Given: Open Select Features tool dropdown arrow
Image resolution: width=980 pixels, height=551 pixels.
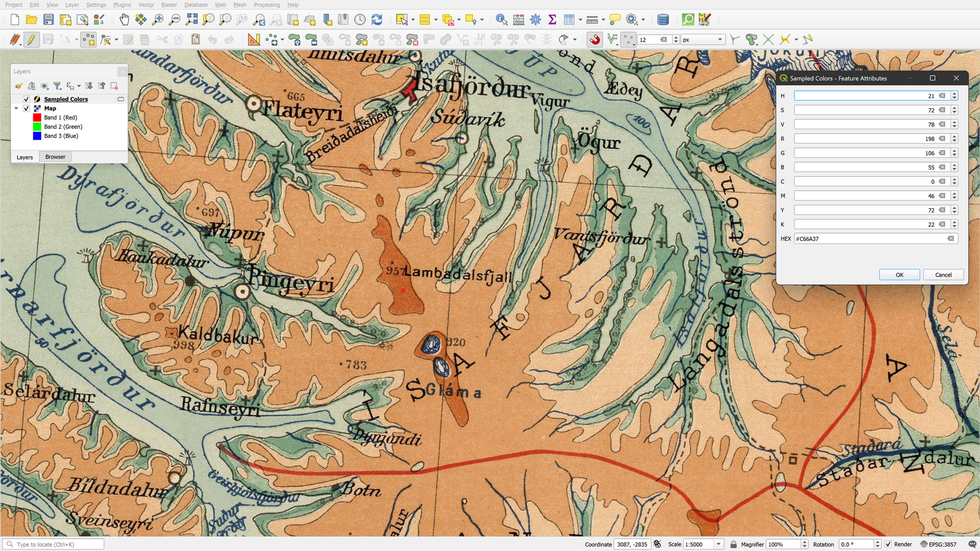Looking at the screenshot, I should [413, 20].
